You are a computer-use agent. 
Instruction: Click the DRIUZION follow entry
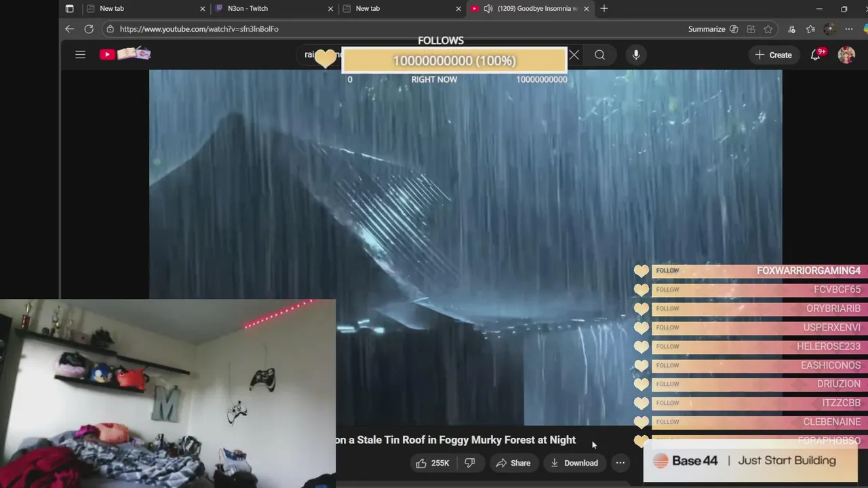pyautogui.click(x=751, y=384)
